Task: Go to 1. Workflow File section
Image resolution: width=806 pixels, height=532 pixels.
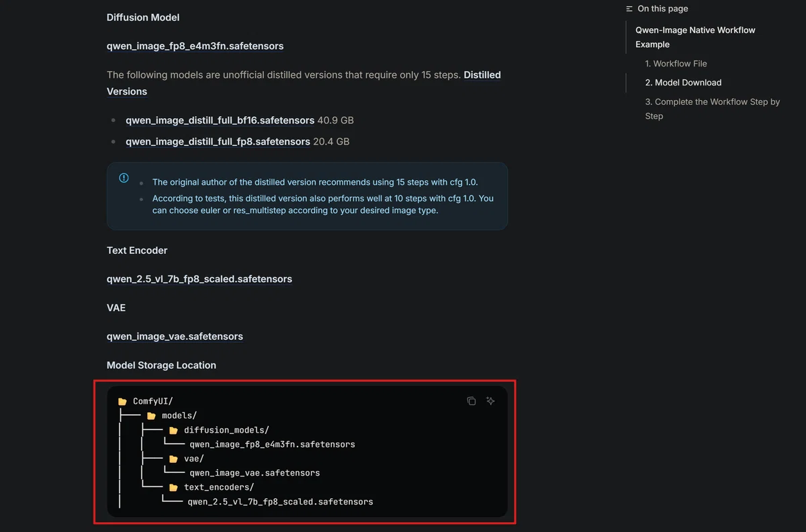Action: pyautogui.click(x=676, y=64)
